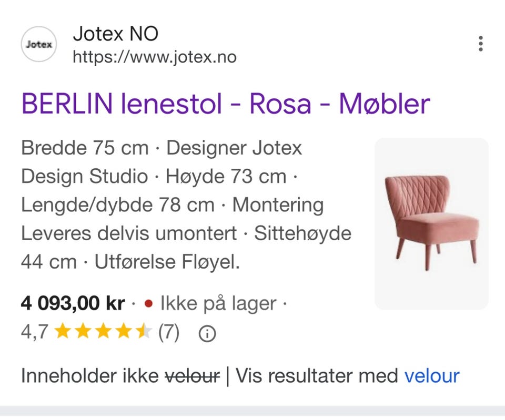Click the https://www.jotex.no URL text
Viewport: 505px width, 420px height.
(154, 57)
